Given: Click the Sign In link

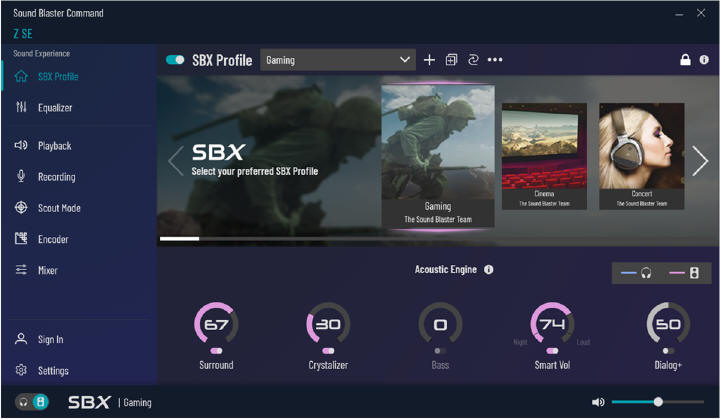Looking at the screenshot, I should (51, 340).
